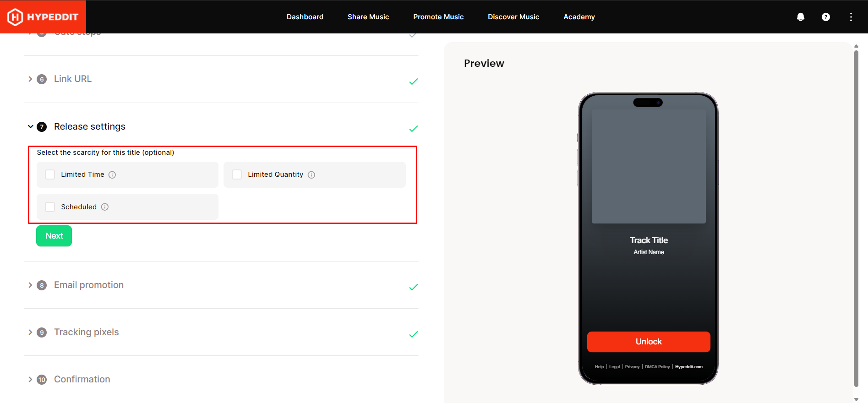
Task: Enable the Limited Time checkbox
Action: (x=50, y=174)
